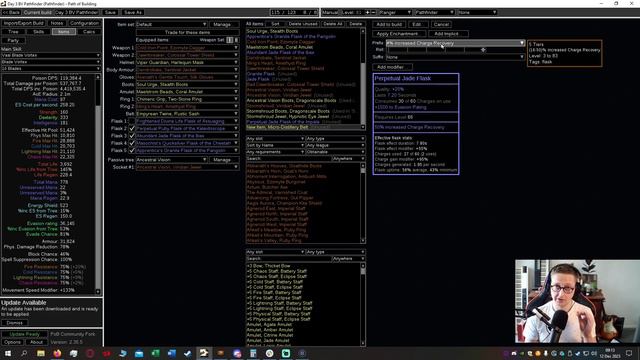Click the taskbar clock and date
The width and height of the screenshot is (640, 360).
[x=610, y=353]
